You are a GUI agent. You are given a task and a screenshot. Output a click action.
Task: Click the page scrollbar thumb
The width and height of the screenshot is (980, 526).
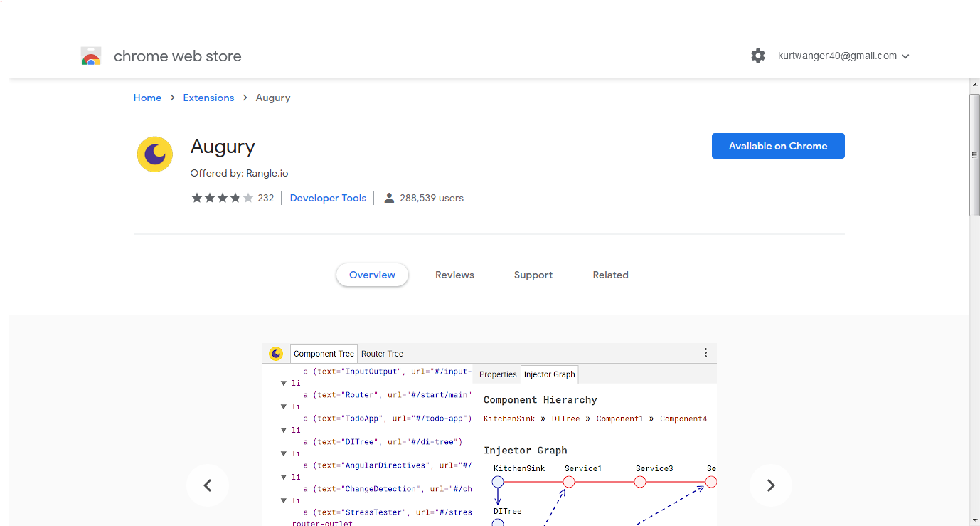click(974, 149)
